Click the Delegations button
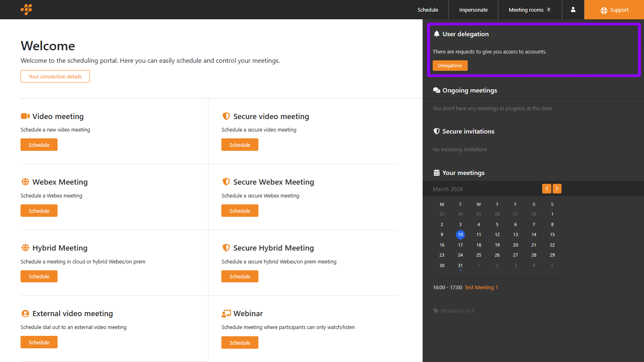The image size is (644, 362). [x=450, y=66]
